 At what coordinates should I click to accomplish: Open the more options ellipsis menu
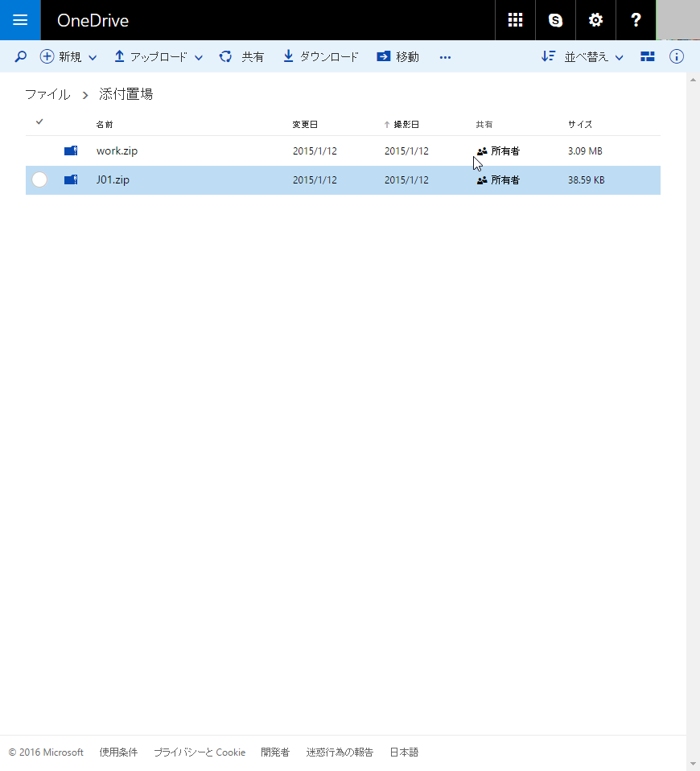[x=445, y=56]
